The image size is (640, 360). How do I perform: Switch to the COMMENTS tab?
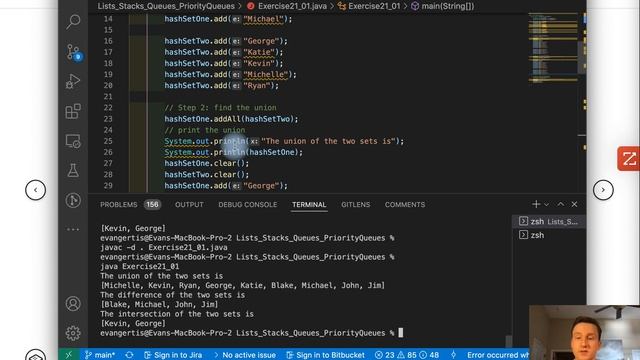pyautogui.click(x=405, y=204)
